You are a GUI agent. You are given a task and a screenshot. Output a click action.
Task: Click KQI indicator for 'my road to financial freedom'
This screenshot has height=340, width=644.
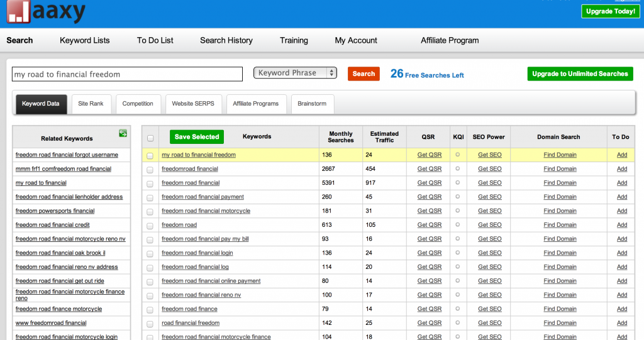pos(458,155)
